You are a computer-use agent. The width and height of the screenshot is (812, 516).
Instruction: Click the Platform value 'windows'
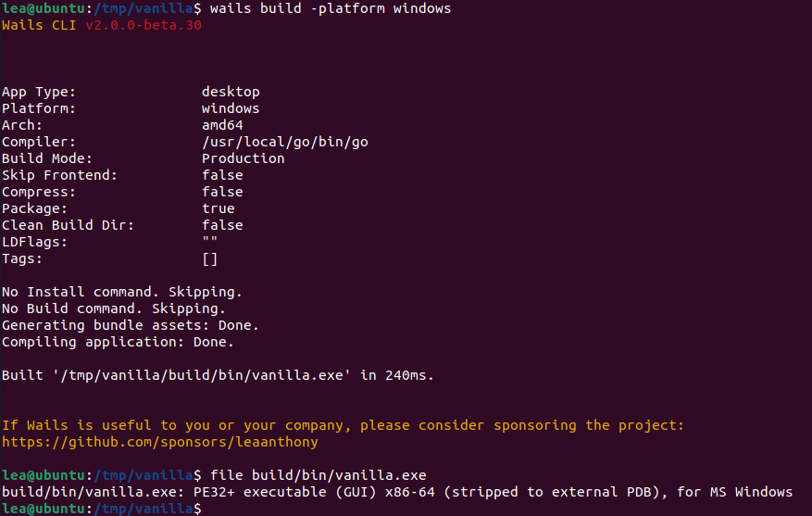[231, 108]
